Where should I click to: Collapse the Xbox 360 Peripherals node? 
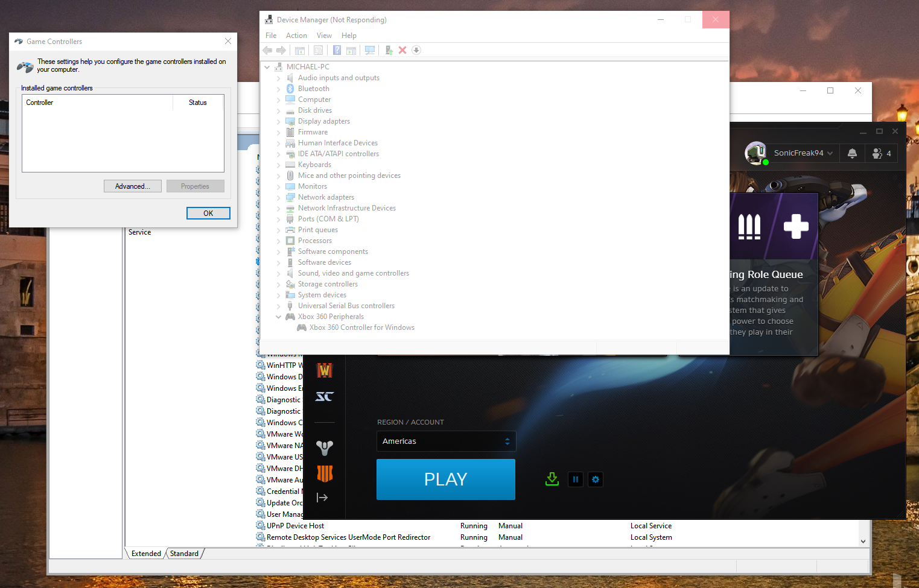click(x=278, y=317)
